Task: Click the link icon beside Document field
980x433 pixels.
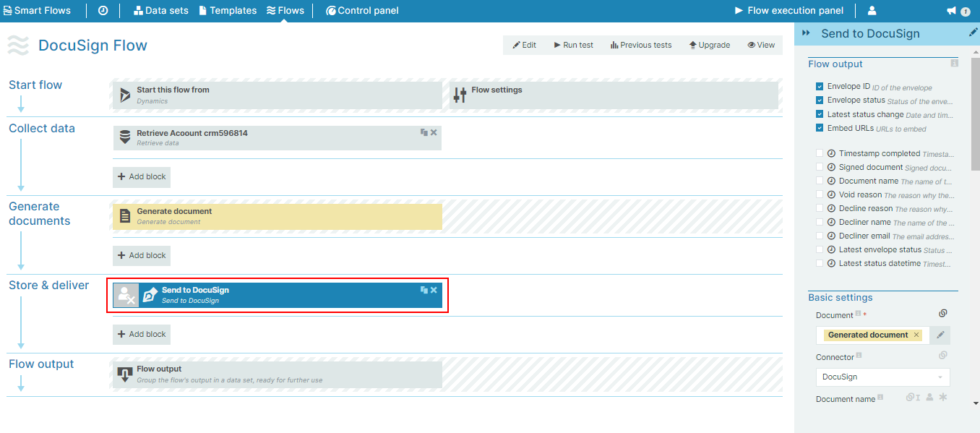Action: click(x=942, y=314)
